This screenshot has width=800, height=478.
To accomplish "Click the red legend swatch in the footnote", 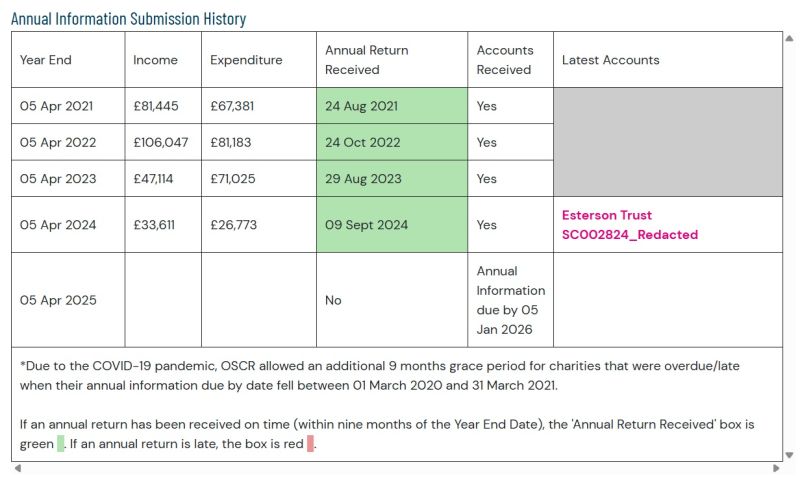I will [x=311, y=443].
